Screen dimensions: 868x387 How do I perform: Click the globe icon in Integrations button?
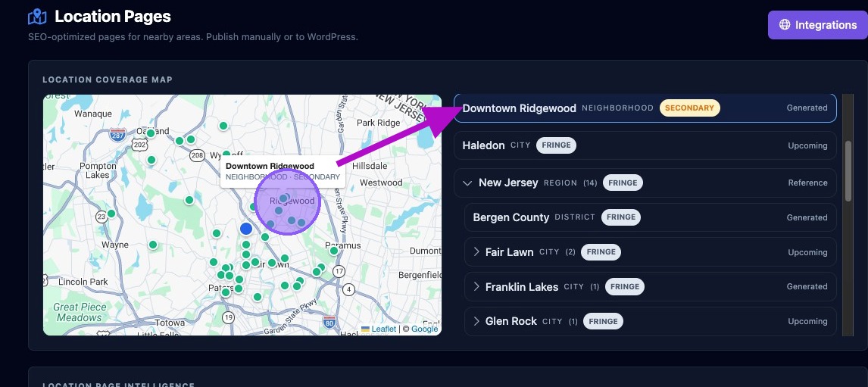pyautogui.click(x=785, y=25)
